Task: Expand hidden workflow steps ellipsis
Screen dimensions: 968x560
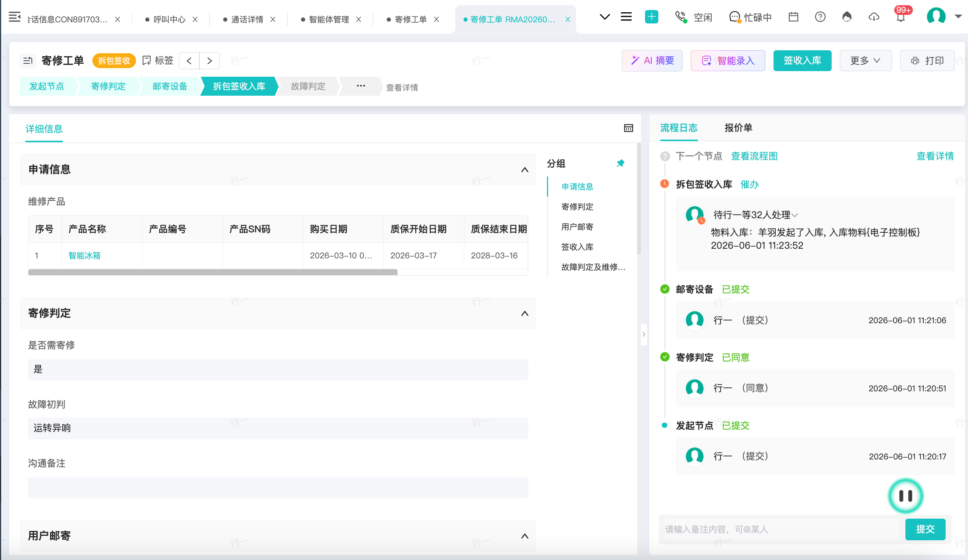Action: (x=360, y=86)
